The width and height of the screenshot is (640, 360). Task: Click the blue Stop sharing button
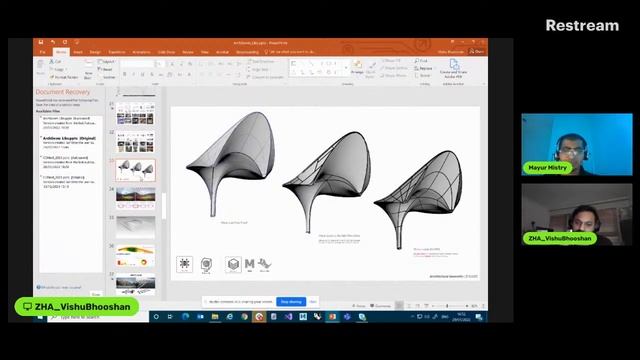[x=291, y=302]
